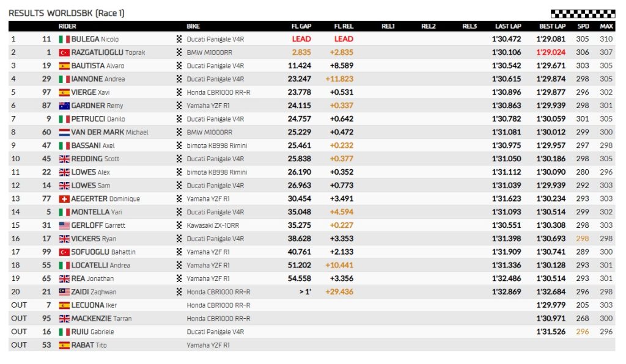Click the Dutch flag next to VAN DER MARK
Viewport: 626px width, 364px height.
pos(64,133)
